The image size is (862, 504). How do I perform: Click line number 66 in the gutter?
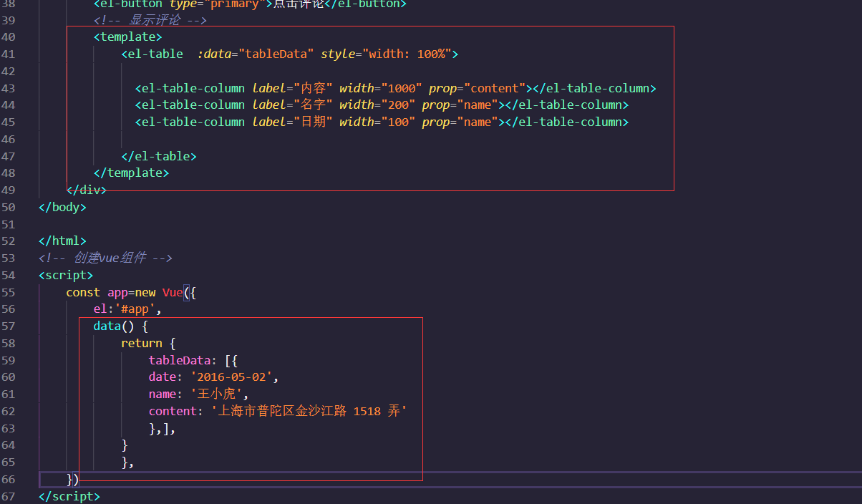tap(9, 479)
